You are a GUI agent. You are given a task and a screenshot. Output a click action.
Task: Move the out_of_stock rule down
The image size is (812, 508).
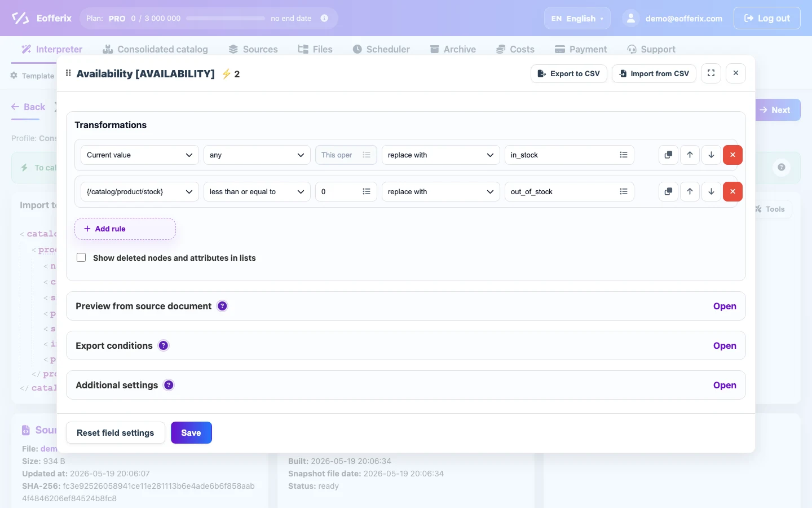(x=711, y=191)
